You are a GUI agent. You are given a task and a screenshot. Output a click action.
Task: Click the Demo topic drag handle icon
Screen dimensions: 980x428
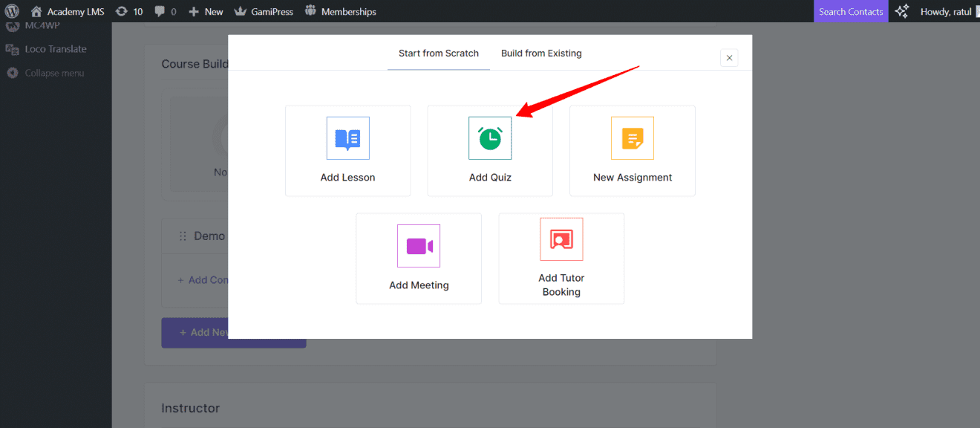pyautogui.click(x=183, y=236)
